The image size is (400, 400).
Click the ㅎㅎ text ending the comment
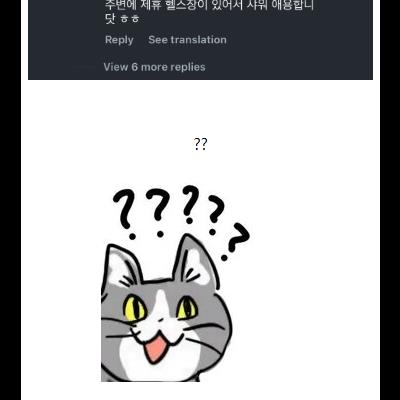pos(130,19)
